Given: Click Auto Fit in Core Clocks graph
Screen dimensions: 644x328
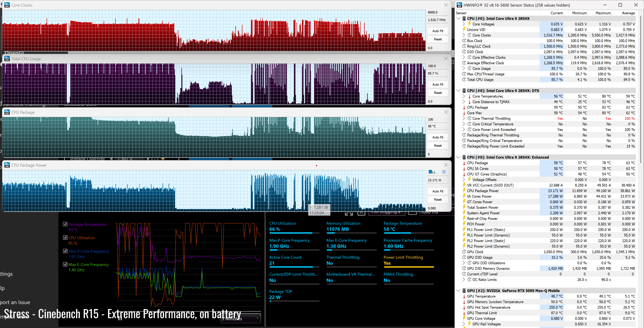Looking at the screenshot, I should click(x=438, y=31).
